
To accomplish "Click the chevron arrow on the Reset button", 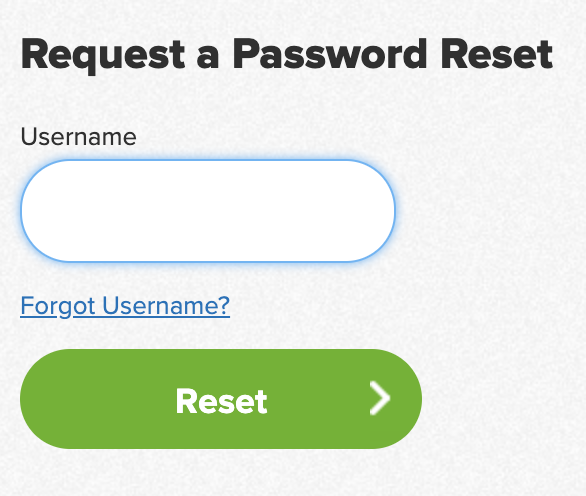I will (x=380, y=398).
